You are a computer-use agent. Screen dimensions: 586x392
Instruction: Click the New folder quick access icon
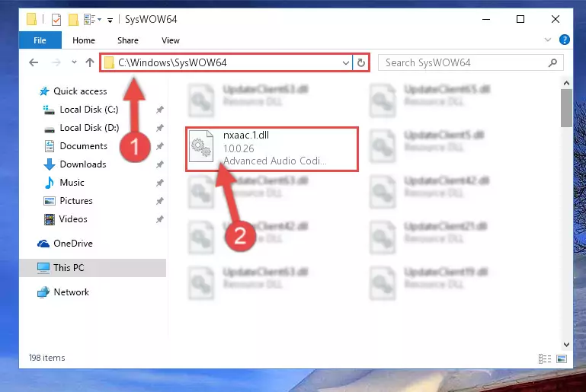tap(73, 20)
